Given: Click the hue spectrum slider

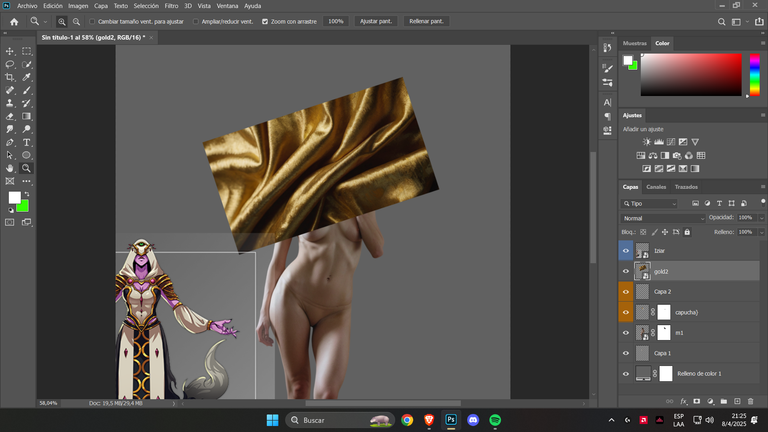Looking at the screenshot, I should [755, 74].
